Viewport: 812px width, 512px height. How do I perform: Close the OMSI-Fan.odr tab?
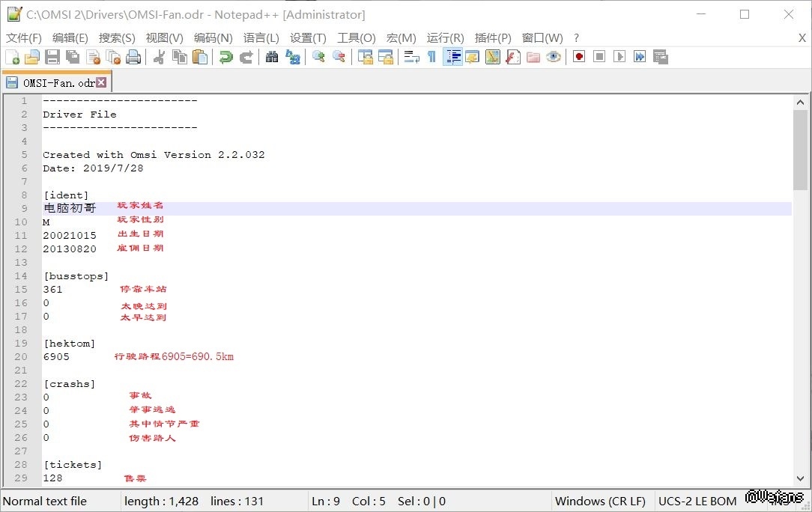coord(101,82)
